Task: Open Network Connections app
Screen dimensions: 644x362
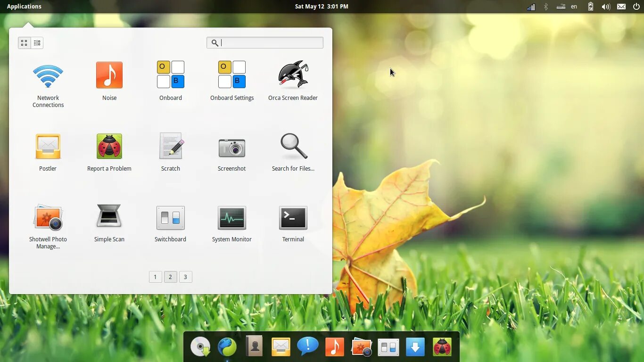Action: (x=48, y=85)
